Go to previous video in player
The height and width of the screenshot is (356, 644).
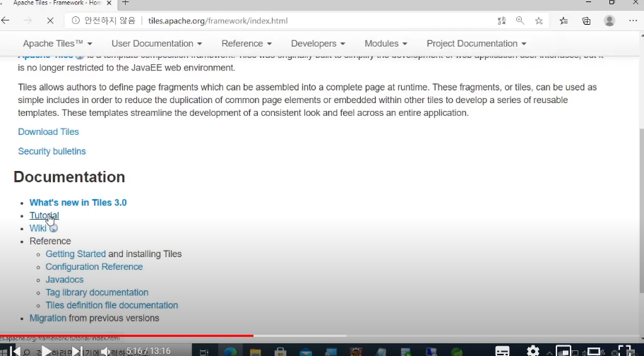16,351
